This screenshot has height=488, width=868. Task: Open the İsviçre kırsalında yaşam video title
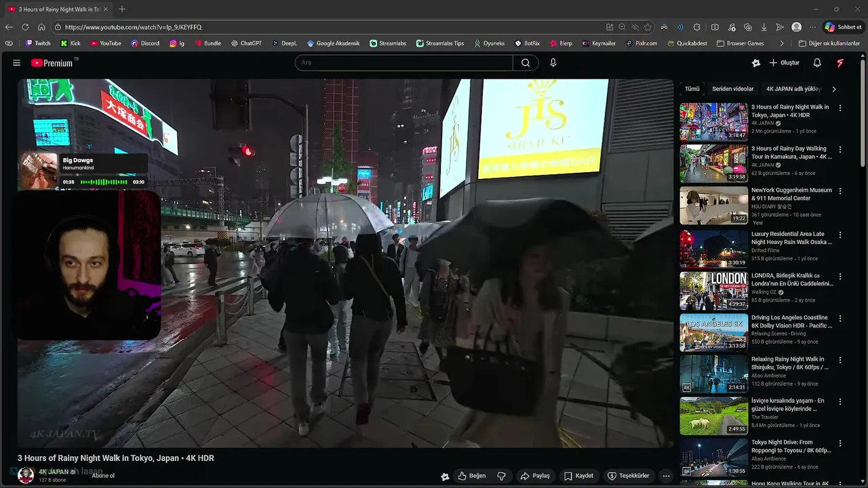pos(788,405)
